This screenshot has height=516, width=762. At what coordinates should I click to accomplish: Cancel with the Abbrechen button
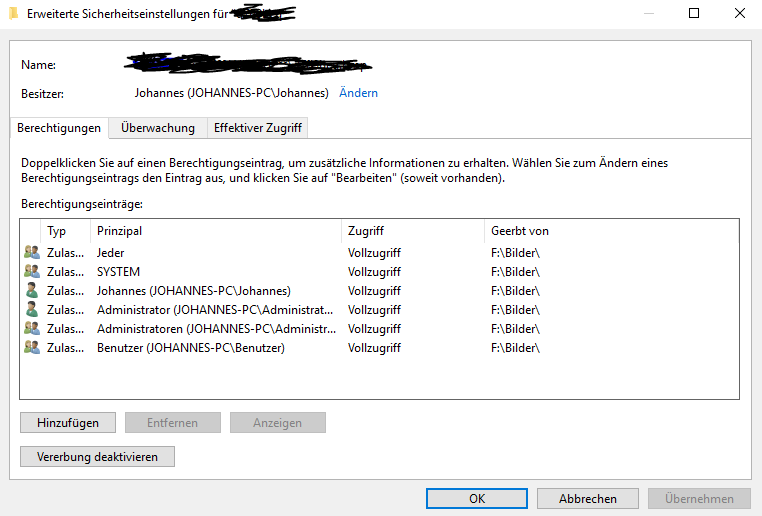(x=588, y=499)
